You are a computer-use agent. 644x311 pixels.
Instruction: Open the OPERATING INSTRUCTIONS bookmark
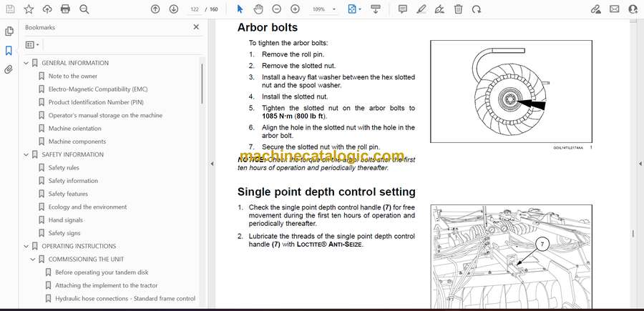[x=79, y=246]
